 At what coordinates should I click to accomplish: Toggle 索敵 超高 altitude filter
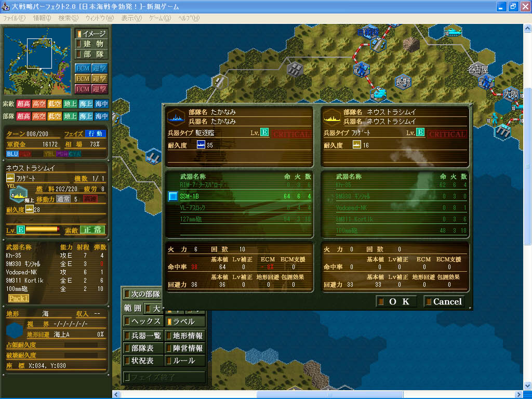tap(23, 104)
